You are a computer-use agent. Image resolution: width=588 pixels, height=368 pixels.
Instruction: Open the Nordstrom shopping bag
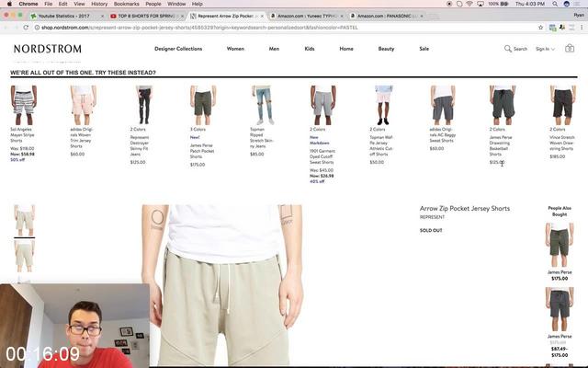pyautogui.click(x=570, y=48)
